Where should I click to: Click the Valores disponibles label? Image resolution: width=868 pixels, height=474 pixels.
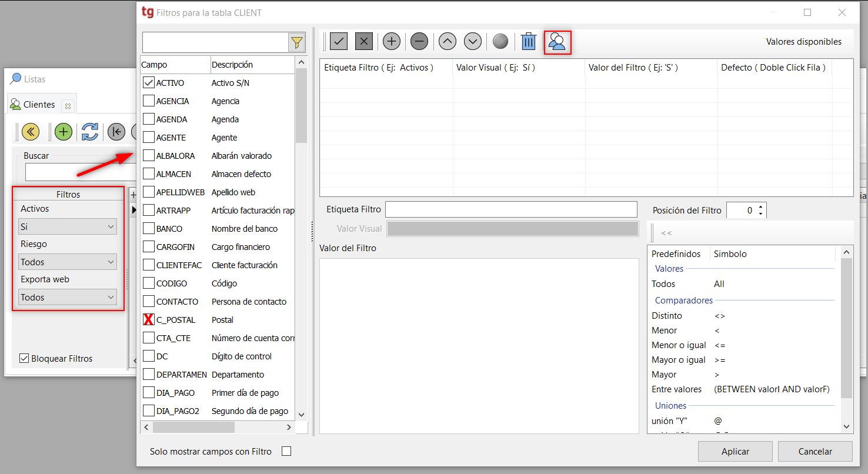tap(804, 42)
